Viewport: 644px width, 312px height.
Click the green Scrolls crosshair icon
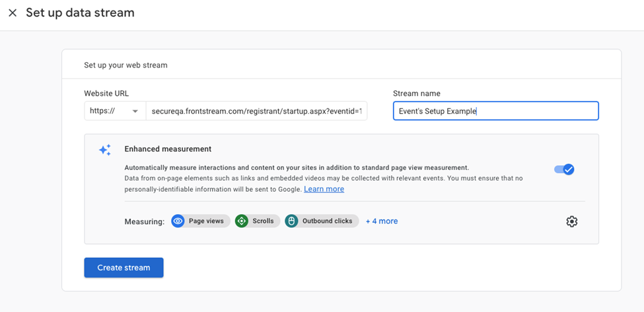click(242, 221)
